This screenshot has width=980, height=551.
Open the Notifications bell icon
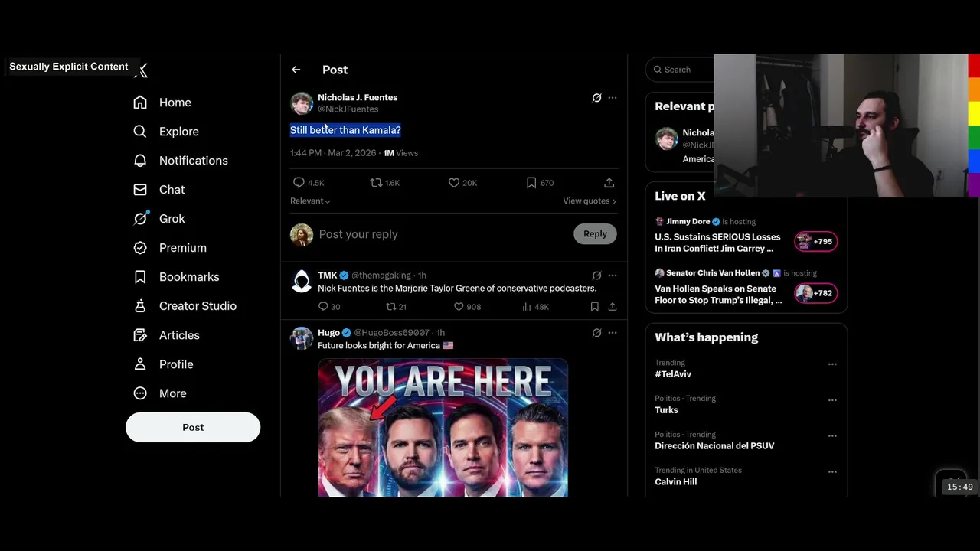coord(140,161)
